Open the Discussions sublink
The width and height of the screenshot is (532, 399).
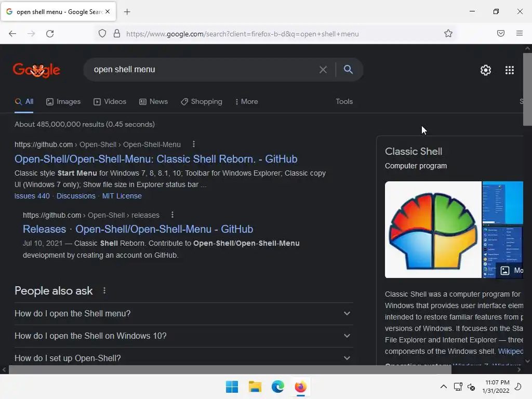tap(76, 196)
